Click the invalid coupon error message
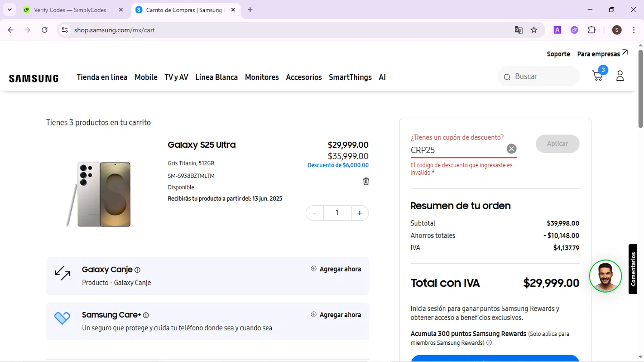Viewport: 644px width, 362px height. point(462,169)
